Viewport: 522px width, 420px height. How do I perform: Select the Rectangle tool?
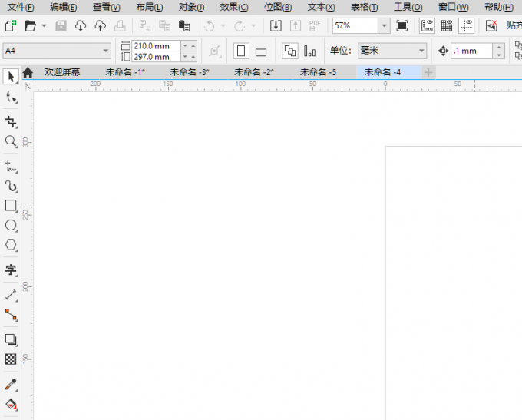pyautogui.click(x=12, y=206)
